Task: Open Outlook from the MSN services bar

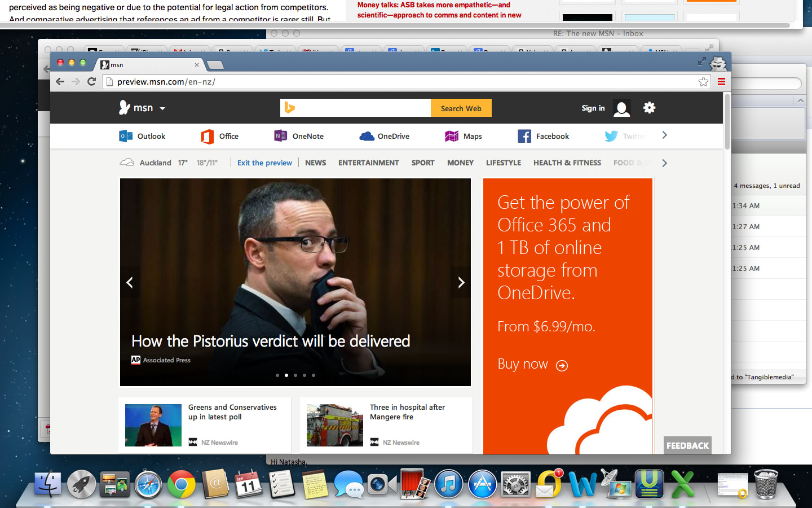Action: (x=142, y=136)
